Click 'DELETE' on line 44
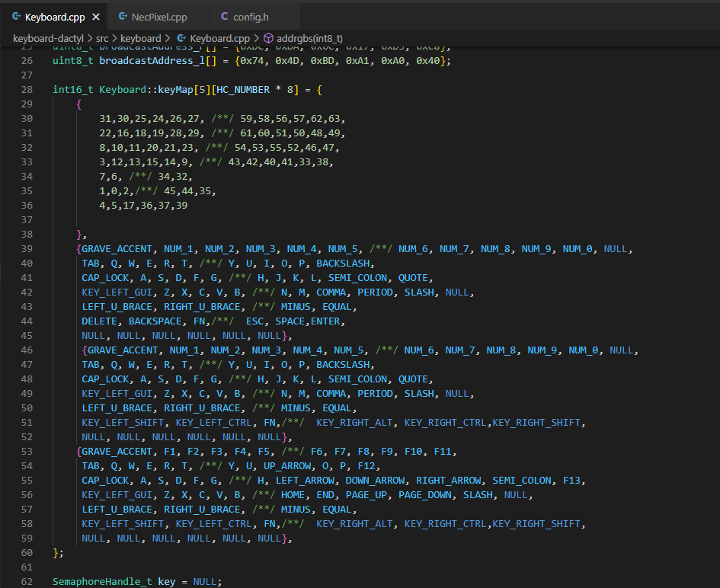720x588 pixels. (100, 321)
